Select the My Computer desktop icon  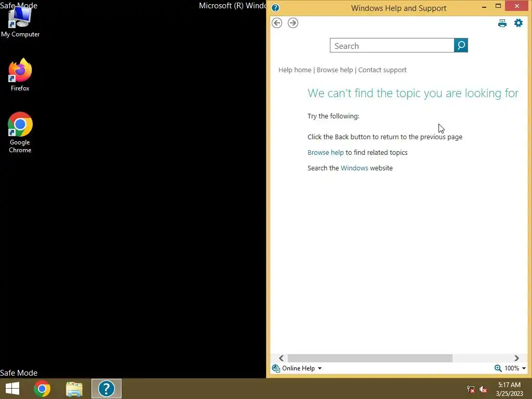pyautogui.click(x=20, y=22)
